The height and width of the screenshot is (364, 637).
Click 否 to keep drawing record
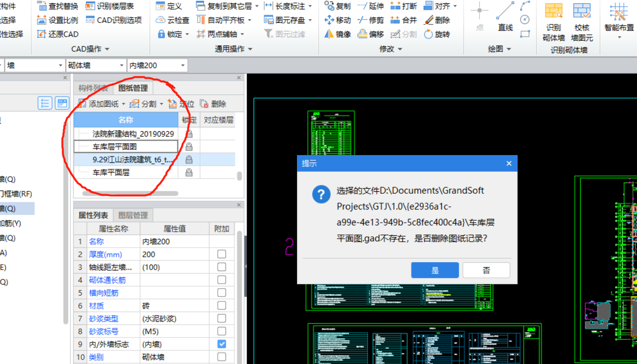(486, 270)
